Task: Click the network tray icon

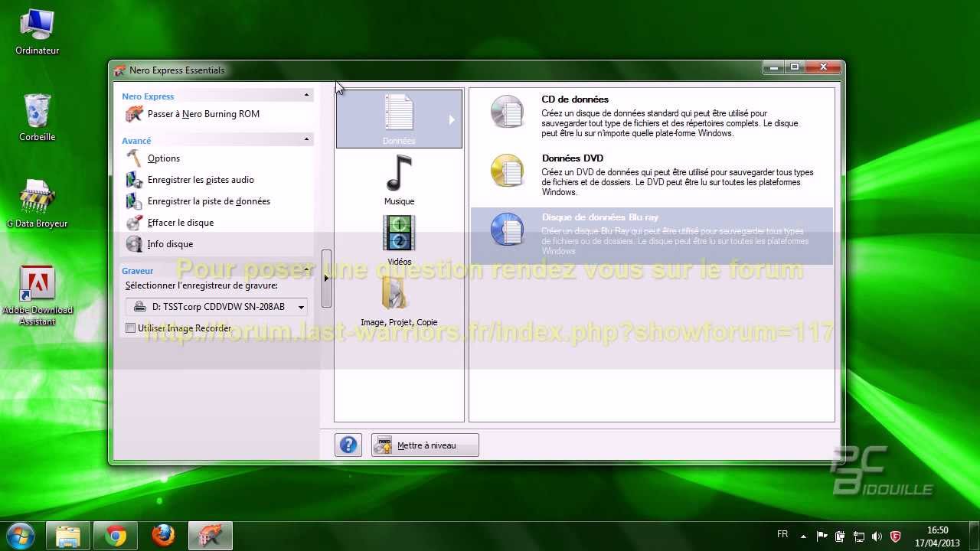Action: [x=858, y=536]
